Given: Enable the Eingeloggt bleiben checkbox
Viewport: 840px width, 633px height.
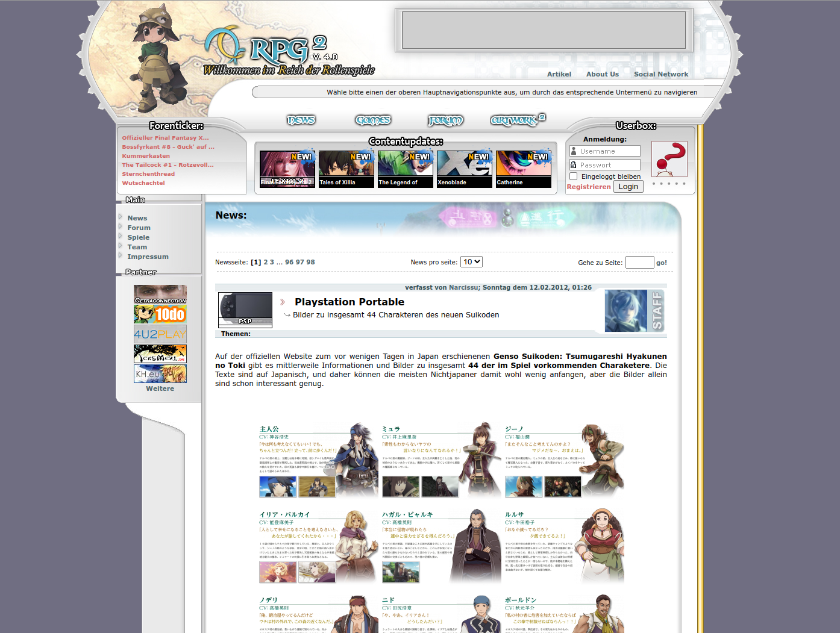Looking at the screenshot, I should click(574, 176).
